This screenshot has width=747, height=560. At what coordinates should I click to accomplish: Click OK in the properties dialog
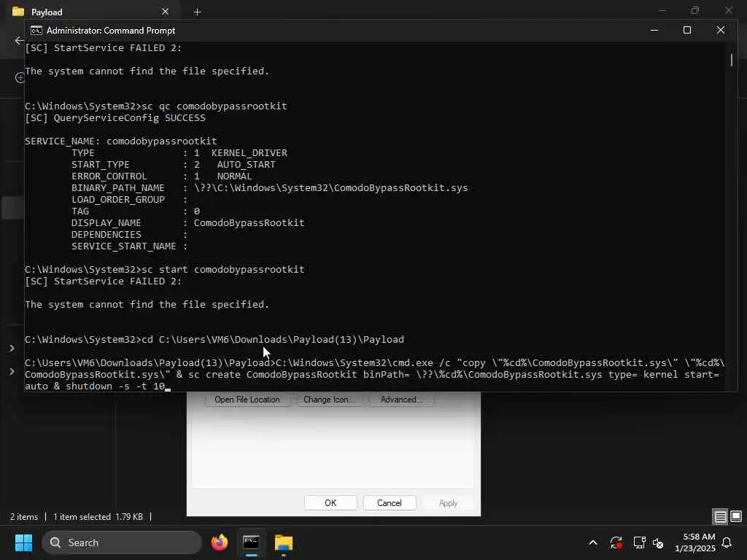[x=330, y=503]
